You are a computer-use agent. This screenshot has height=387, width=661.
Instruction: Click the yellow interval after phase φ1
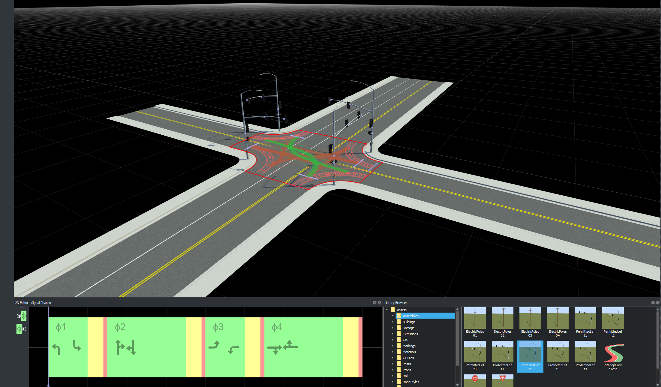click(x=95, y=347)
